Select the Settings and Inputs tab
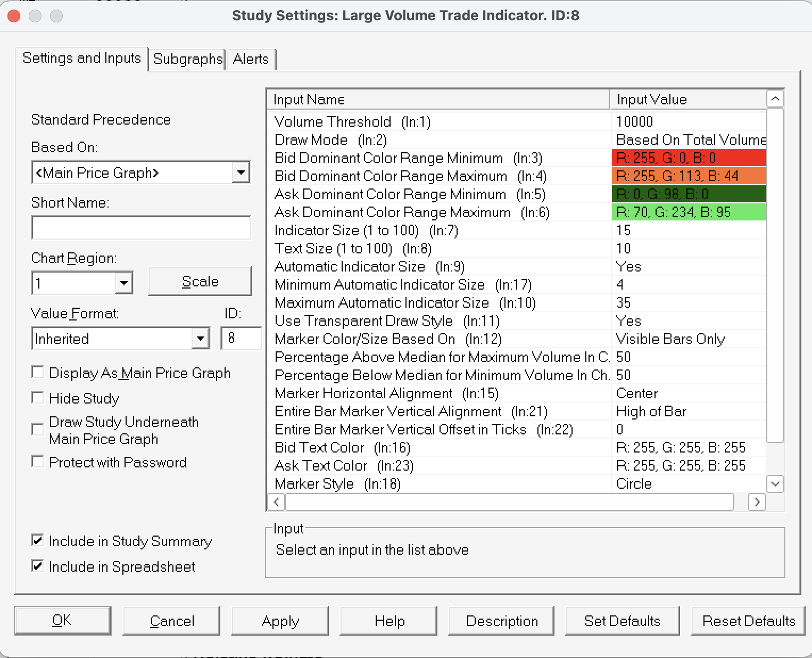 coord(81,58)
